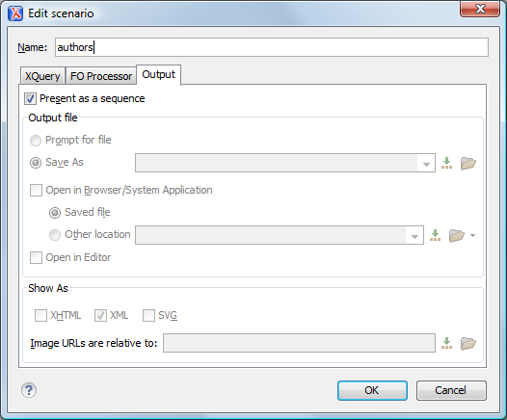The height and width of the screenshot is (420, 507).
Task: Click the Save As insert editor variables icon
Action: coord(447,163)
